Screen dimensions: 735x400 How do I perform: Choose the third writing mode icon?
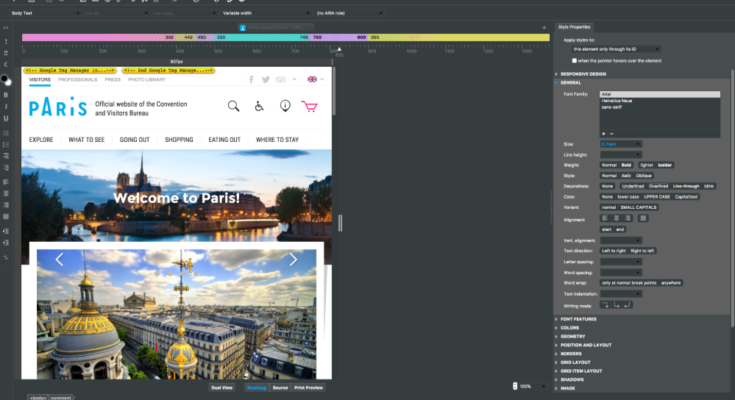pyautogui.click(x=627, y=305)
